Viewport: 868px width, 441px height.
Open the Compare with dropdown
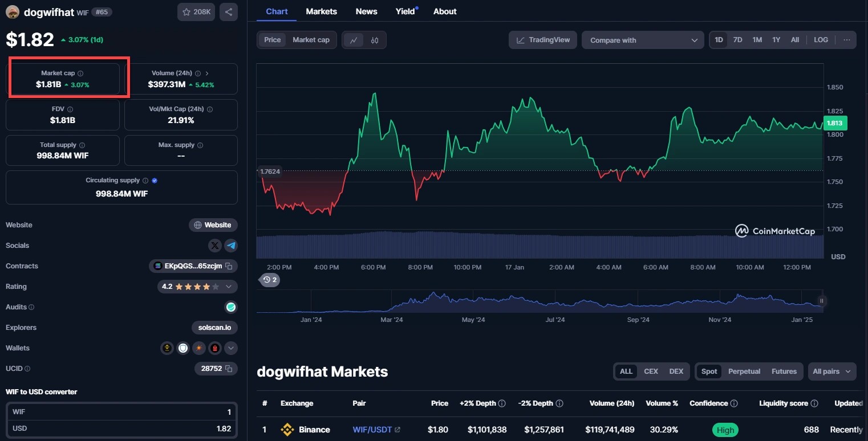(643, 40)
